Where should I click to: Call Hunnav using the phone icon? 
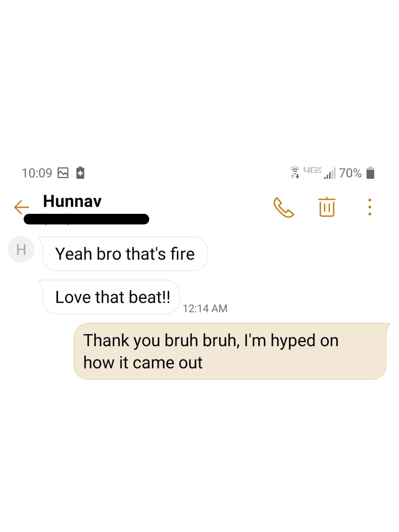tap(284, 207)
